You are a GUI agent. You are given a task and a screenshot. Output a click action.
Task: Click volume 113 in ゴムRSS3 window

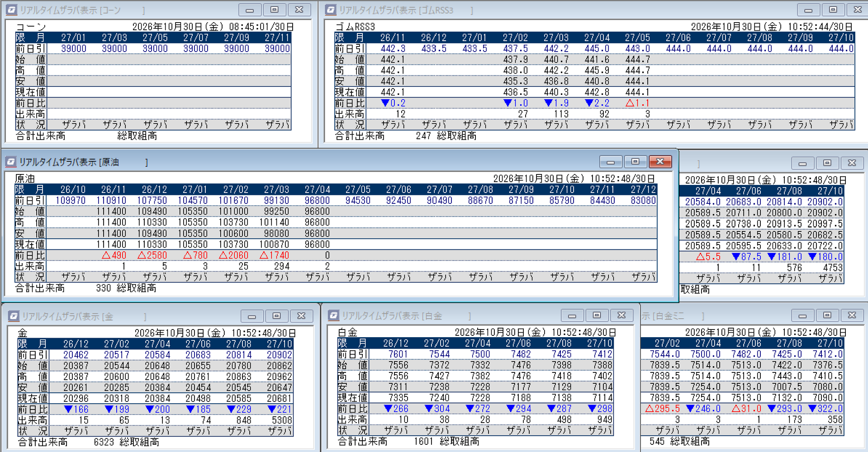[x=561, y=114]
